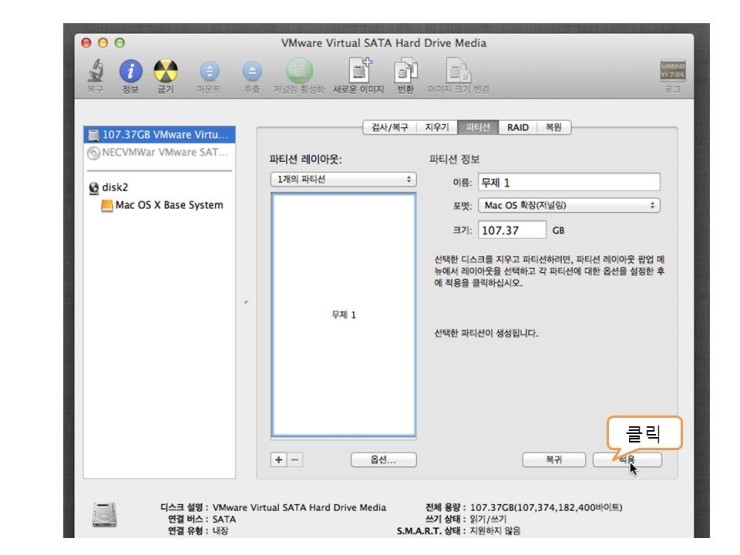The image size is (740, 555).
Task: Open disk info with 정보 icon
Action: pos(130,71)
